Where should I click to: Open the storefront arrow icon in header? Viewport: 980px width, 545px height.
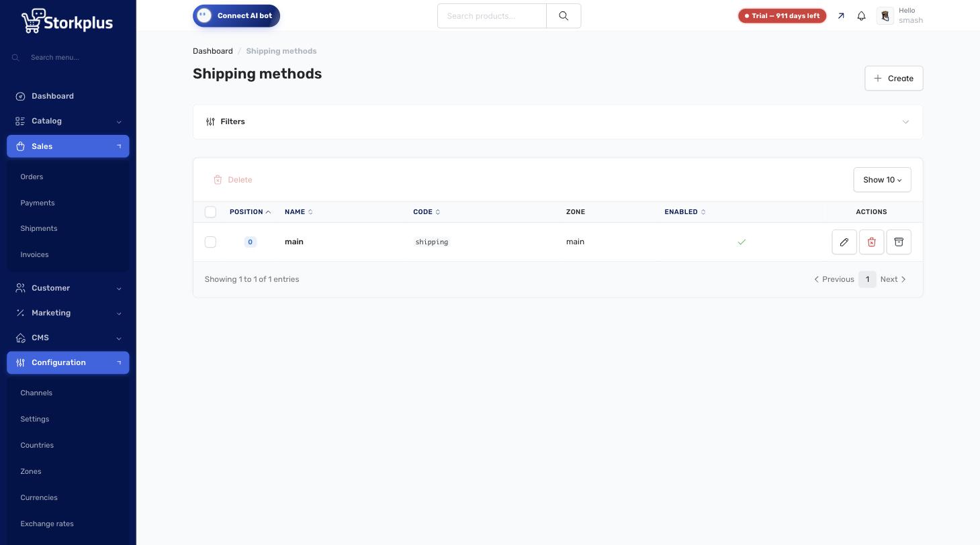click(x=841, y=15)
